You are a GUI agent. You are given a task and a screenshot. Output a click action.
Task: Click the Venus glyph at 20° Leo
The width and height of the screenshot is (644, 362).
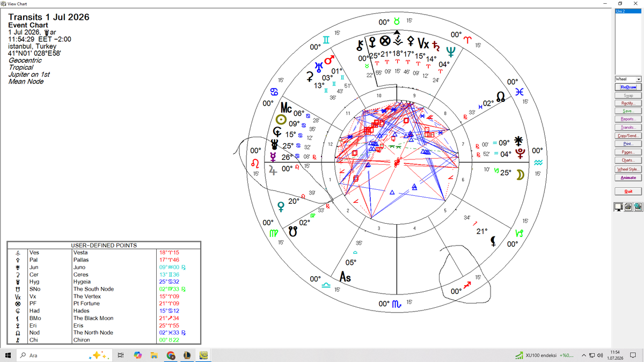pos(280,205)
